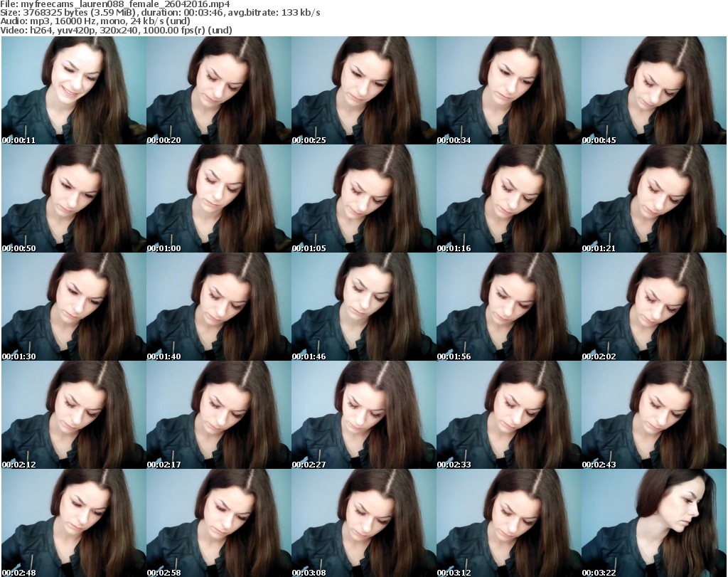The width and height of the screenshot is (728, 577).
Task: Click the Audio mp3 info line
Action: click(x=95, y=21)
